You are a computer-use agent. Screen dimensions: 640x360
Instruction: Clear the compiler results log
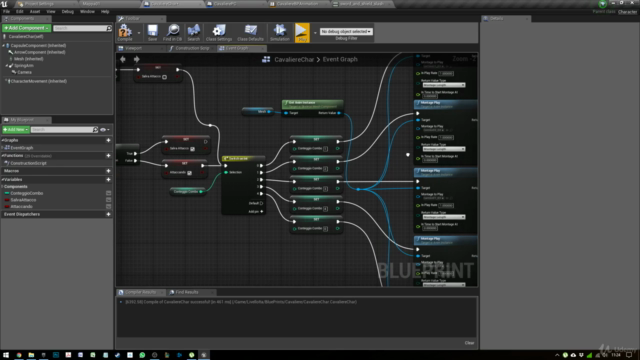[x=469, y=343]
